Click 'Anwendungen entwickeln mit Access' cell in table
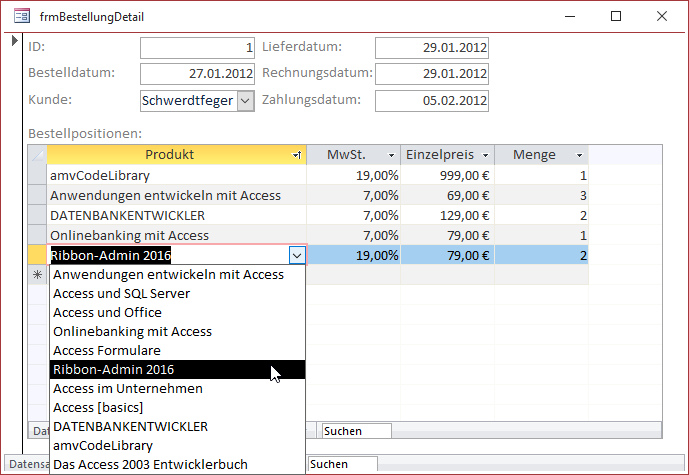689x475 pixels. (x=177, y=195)
